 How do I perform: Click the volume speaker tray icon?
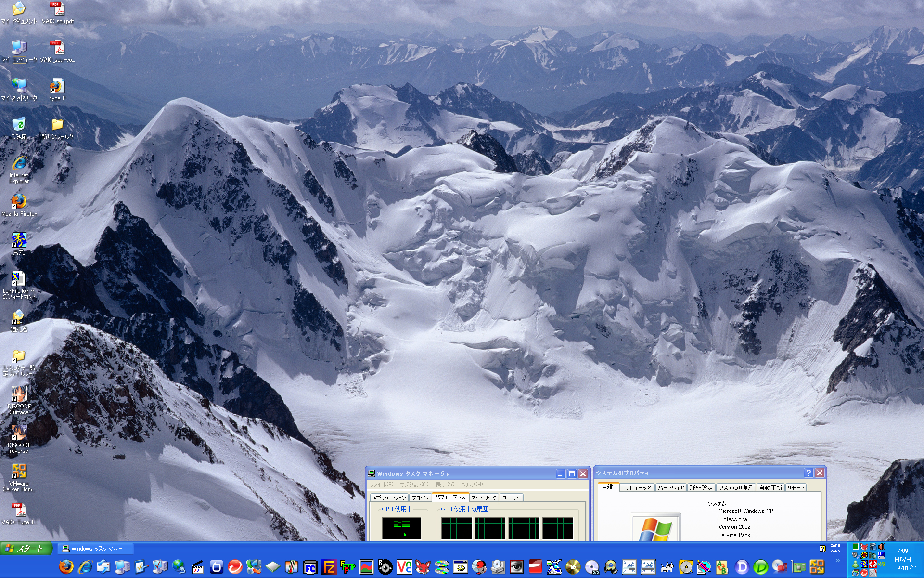tap(882, 547)
